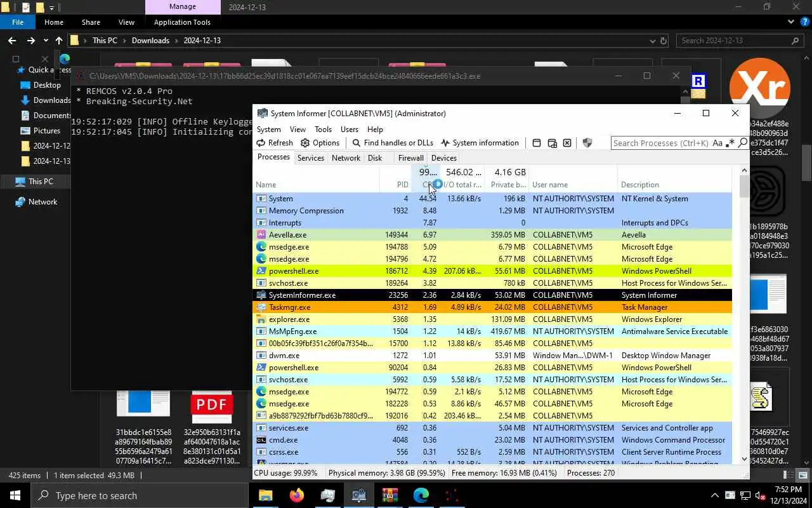Viewport: 812px width, 508px height.
Task: Toggle regex search option
Action: (730, 143)
